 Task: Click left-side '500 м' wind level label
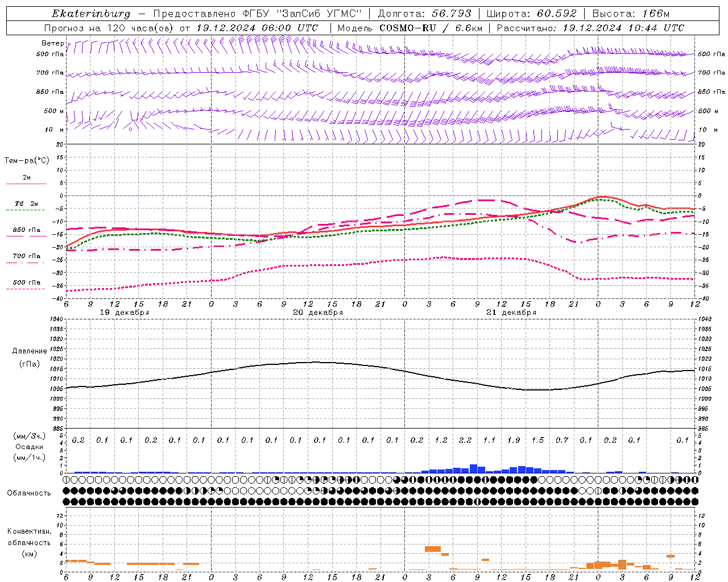pos(54,111)
